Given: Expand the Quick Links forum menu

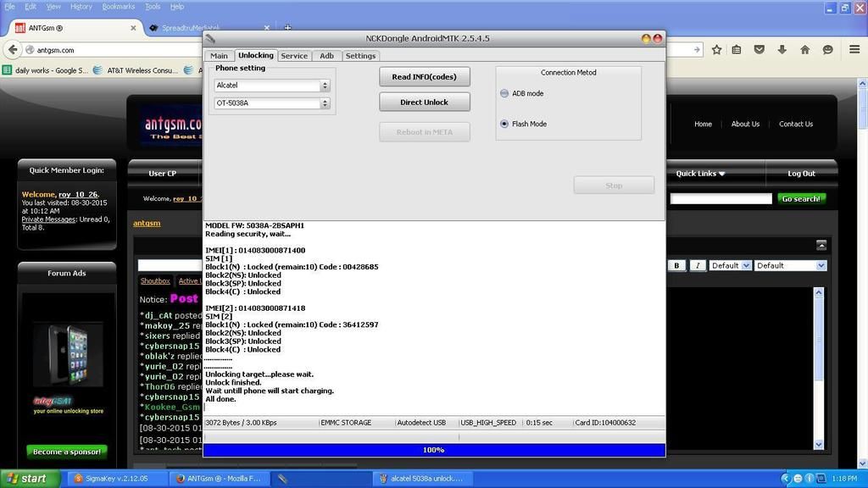Looking at the screenshot, I should (700, 174).
